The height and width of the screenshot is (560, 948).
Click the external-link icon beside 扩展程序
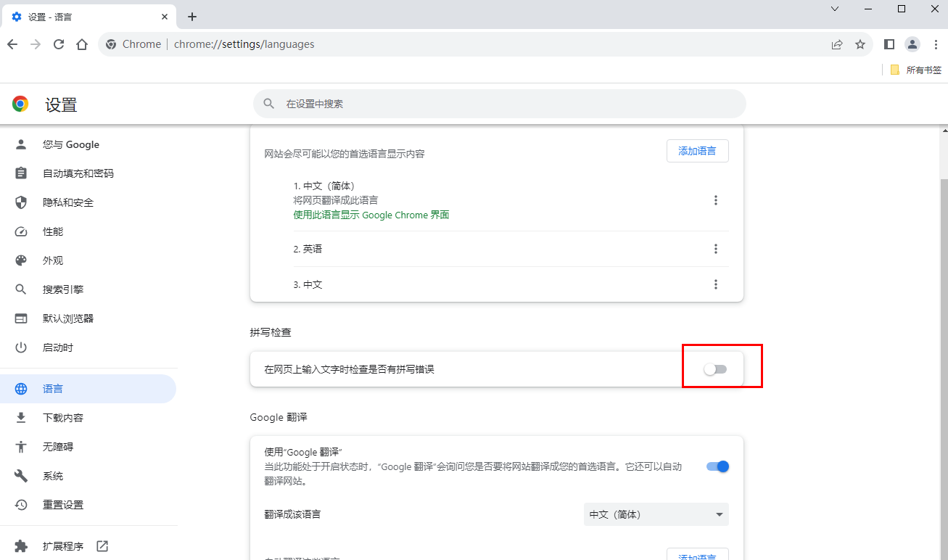[102, 546]
